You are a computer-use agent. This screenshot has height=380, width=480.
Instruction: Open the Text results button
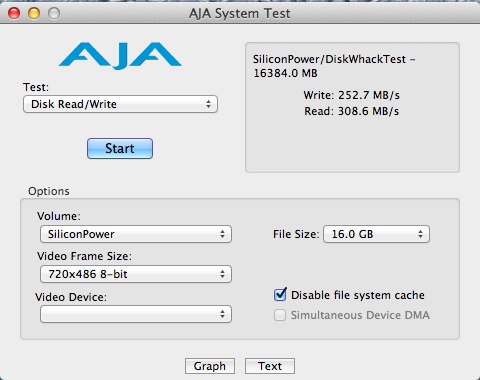tap(270, 366)
